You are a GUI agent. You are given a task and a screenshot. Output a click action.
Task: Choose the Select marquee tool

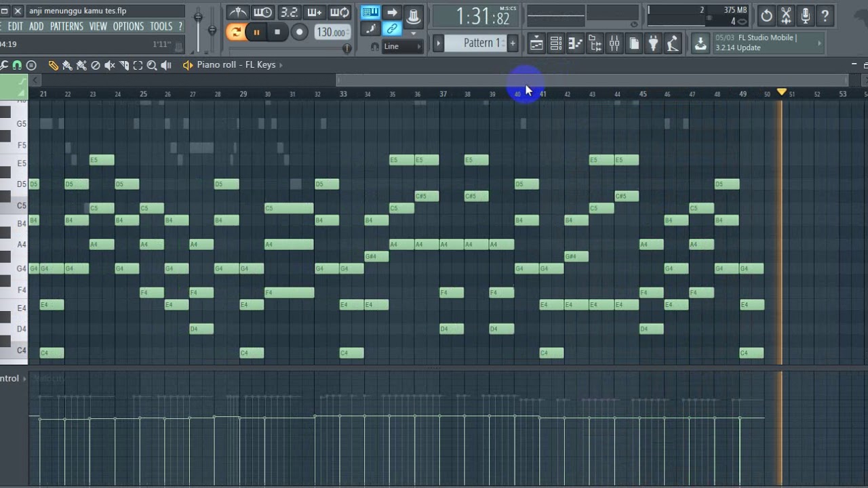pos(138,65)
